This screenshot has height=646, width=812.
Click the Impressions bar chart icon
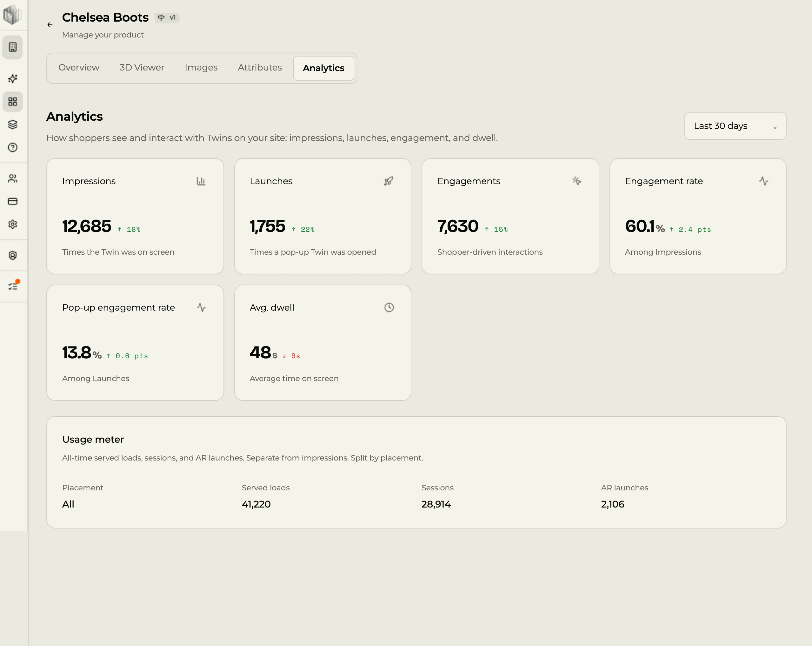point(201,181)
